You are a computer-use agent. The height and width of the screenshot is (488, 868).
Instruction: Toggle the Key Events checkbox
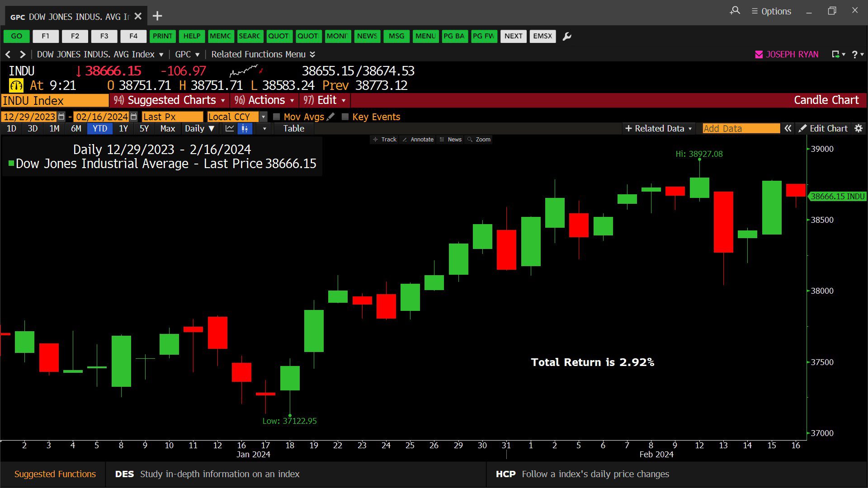345,117
